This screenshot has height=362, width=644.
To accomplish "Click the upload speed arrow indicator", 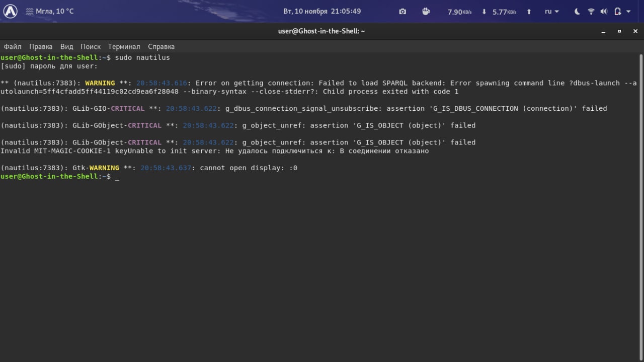I will tap(529, 12).
